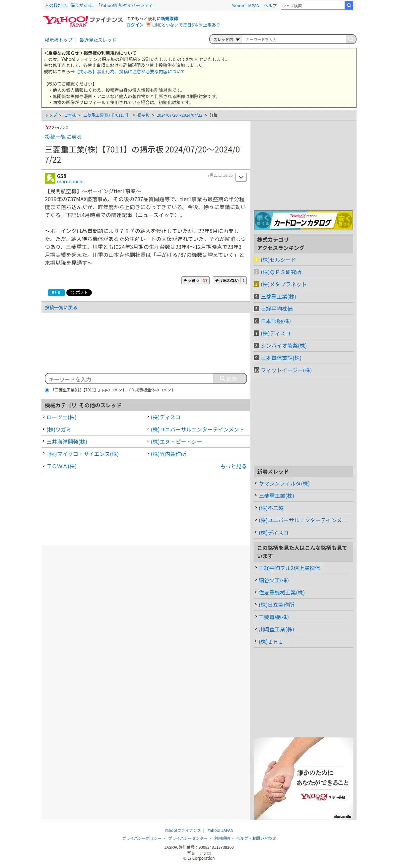Open ranking item (株)メタプラネット
The height and width of the screenshot is (868, 398).
[x=283, y=284]
